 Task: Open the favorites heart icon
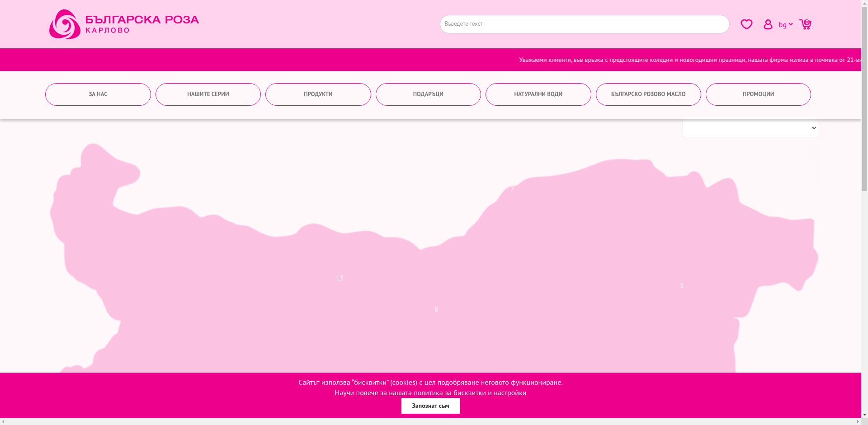tap(746, 24)
